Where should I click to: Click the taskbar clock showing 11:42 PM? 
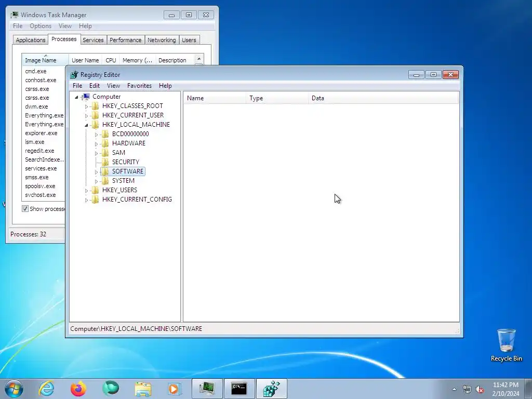506,389
